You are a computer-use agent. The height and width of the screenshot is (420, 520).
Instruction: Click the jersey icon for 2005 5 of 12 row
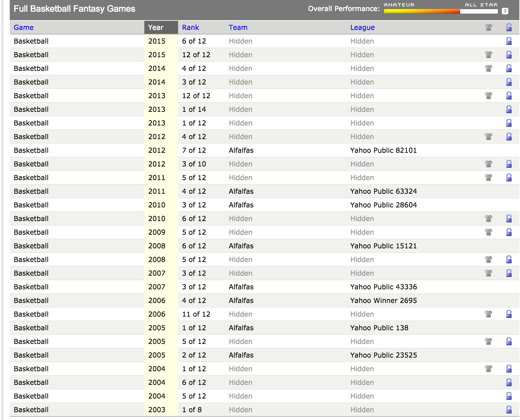pos(488,341)
